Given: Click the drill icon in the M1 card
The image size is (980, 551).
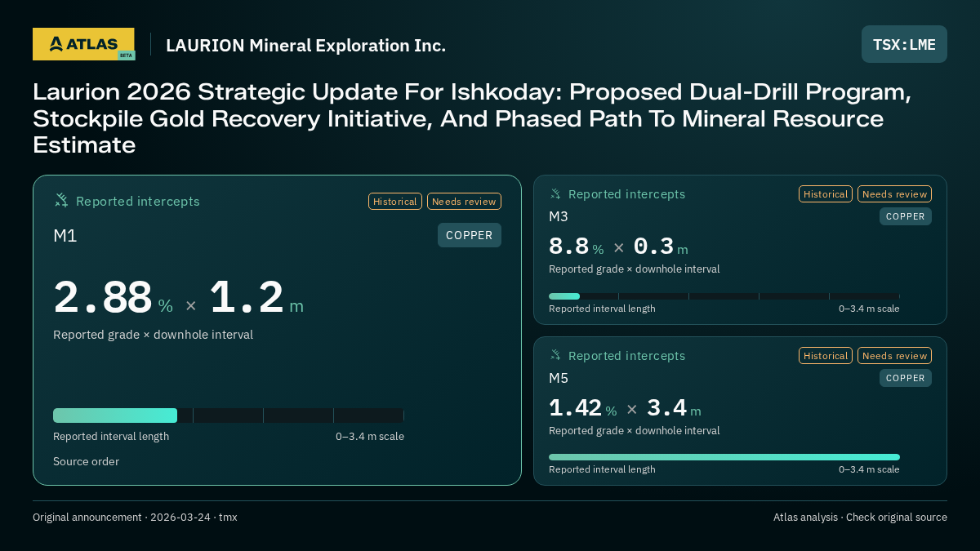Looking at the screenshot, I should pos(61,200).
